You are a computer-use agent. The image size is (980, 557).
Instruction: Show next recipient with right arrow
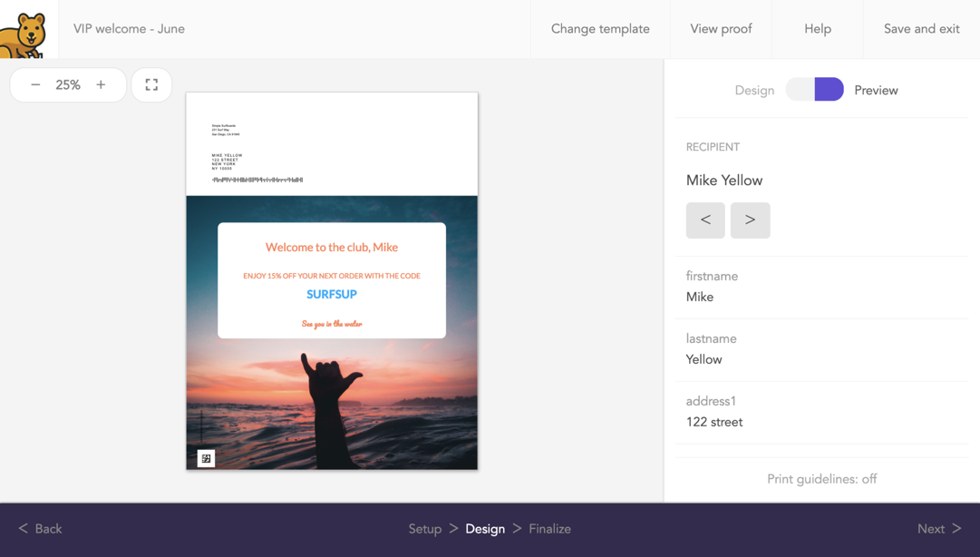[x=750, y=220]
